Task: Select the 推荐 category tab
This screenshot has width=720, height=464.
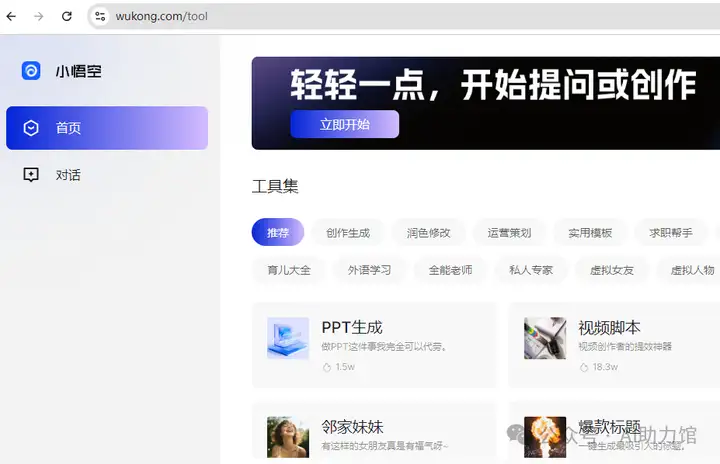Action: click(x=278, y=232)
